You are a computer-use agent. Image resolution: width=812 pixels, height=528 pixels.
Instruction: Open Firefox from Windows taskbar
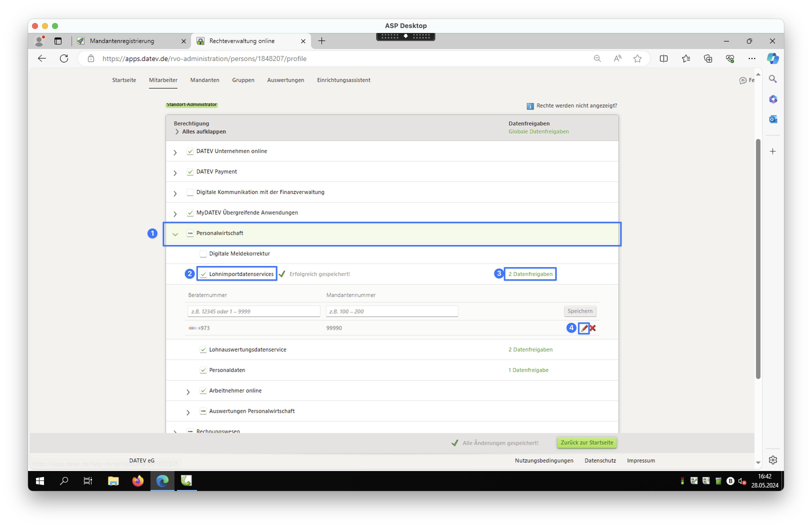(x=138, y=481)
